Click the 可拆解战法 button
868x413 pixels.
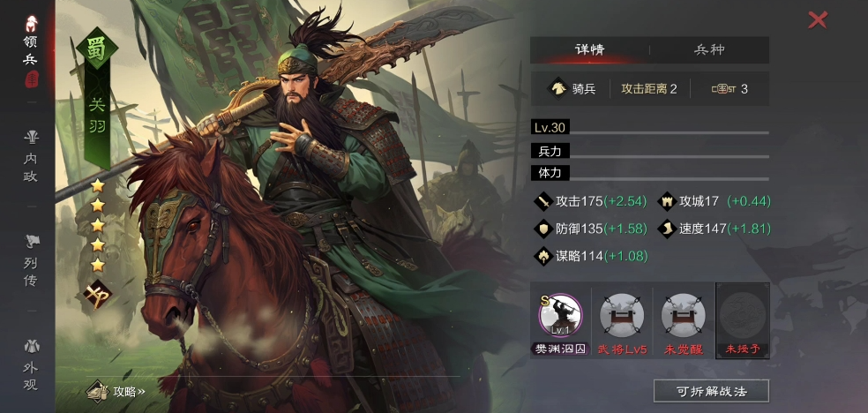point(711,392)
